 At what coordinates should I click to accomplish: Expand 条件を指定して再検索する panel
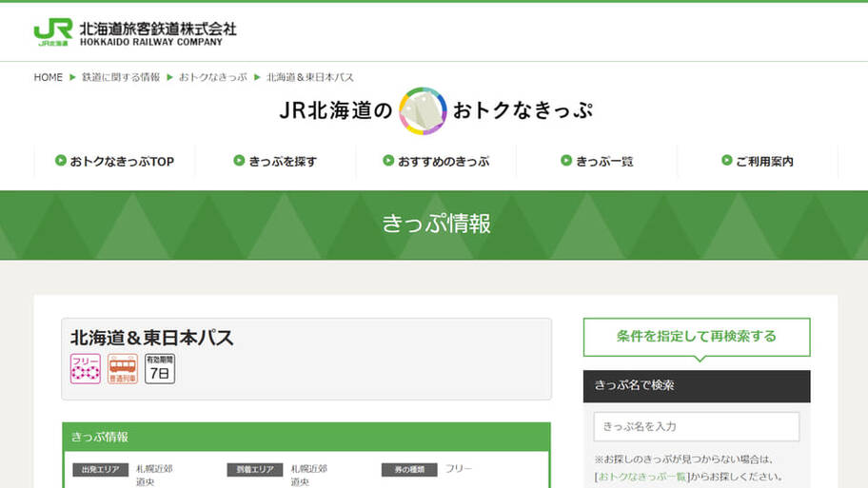[x=697, y=337]
